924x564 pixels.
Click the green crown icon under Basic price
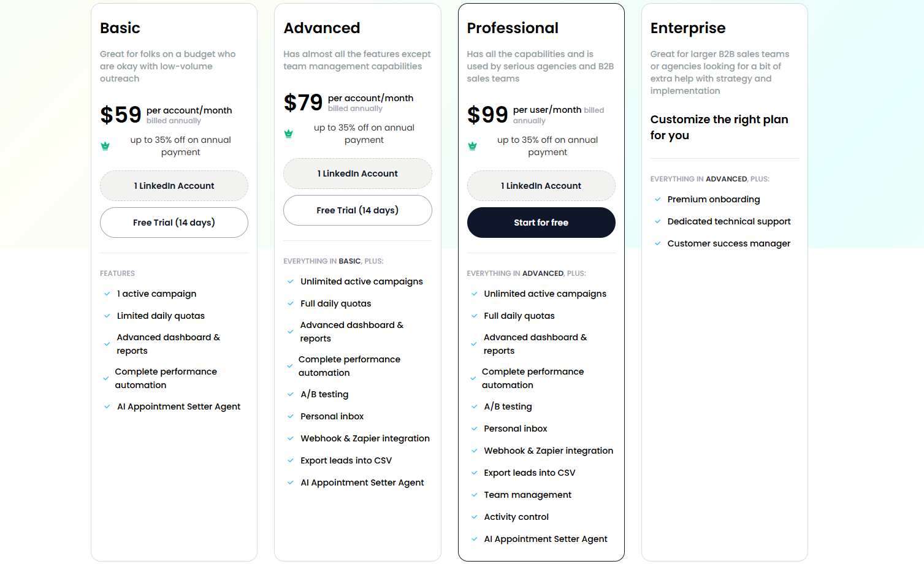105,146
